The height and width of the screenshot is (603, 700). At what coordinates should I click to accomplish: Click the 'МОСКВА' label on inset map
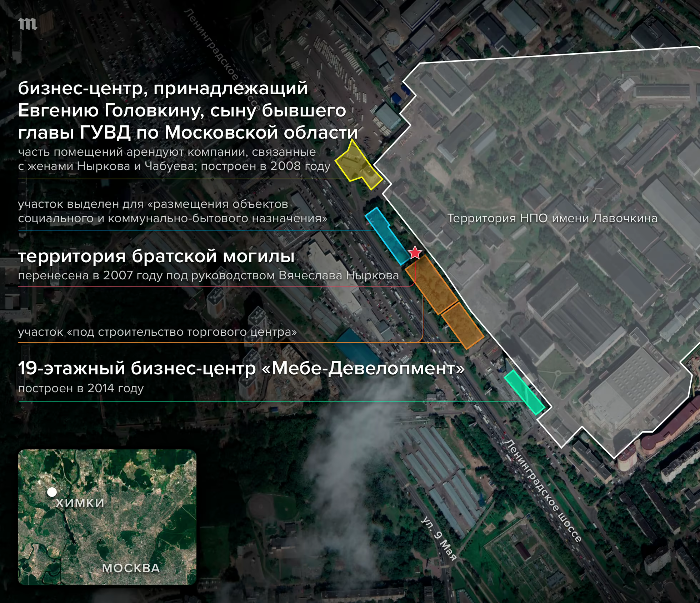tap(131, 568)
